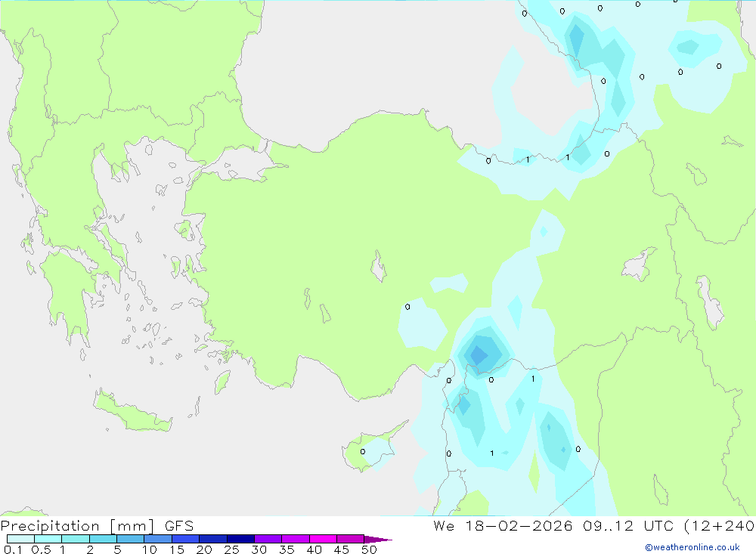Click the over-50 mm arrow tip of legend
Screen dimensions: 756x554
pyautogui.click(x=378, y=540)
